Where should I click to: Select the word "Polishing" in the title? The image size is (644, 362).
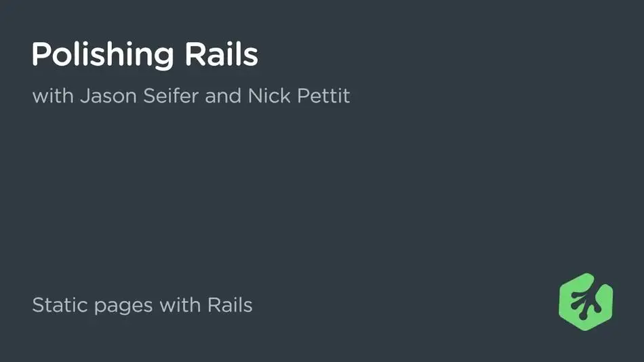[x=102, y=55]
